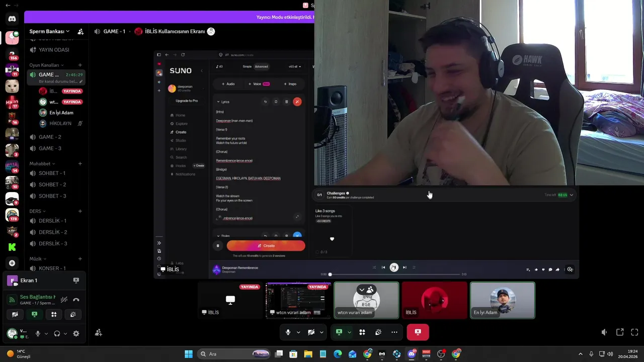The image size is (644, 362).
Task: Mute microphone in user panel
Action: (x=38, y=333)
